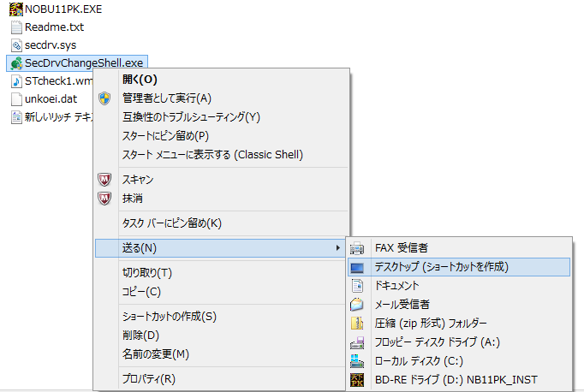Click the NOBU11PK.EXE file icon
This screenshot has height=392, width=584.
pyautogui.click(x=15, y=9)
